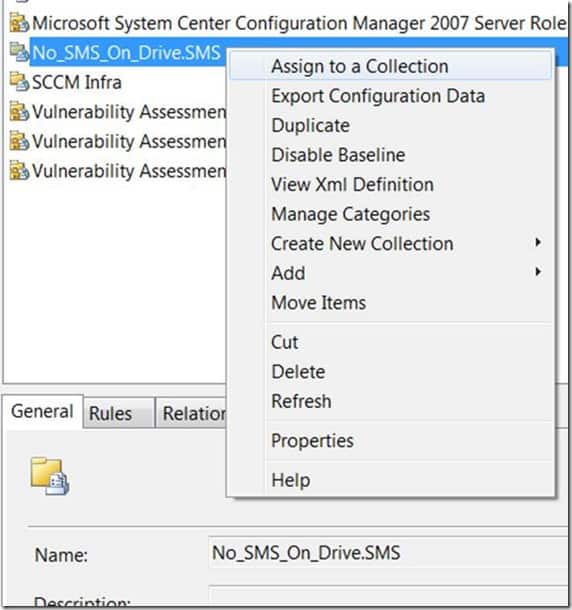Screen dimensions: 572x610
Task: Expand the Add submenu arrow
Action: point(538,272)
